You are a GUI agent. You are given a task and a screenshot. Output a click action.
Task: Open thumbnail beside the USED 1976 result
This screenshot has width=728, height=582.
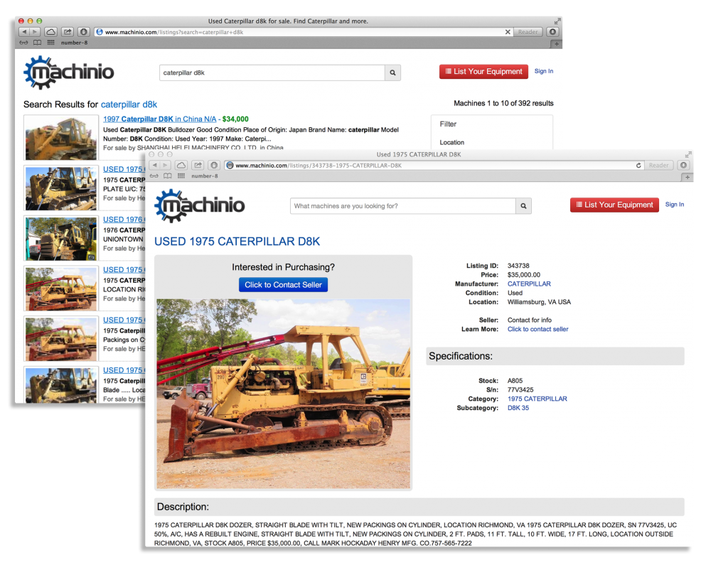tap(61, 239)
